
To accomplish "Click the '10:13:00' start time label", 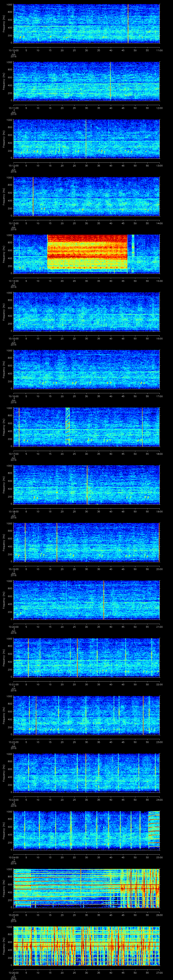I will [14, 223].
